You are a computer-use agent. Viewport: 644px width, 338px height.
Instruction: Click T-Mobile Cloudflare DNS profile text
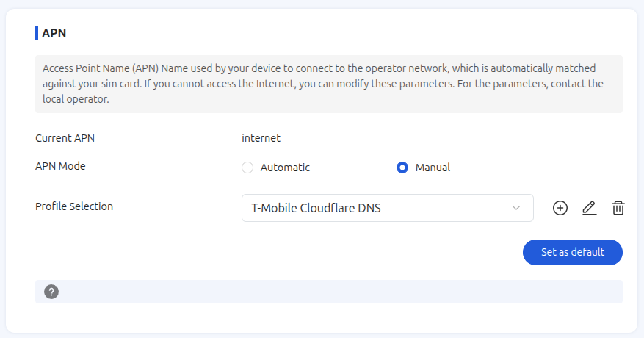click(316, 208)
